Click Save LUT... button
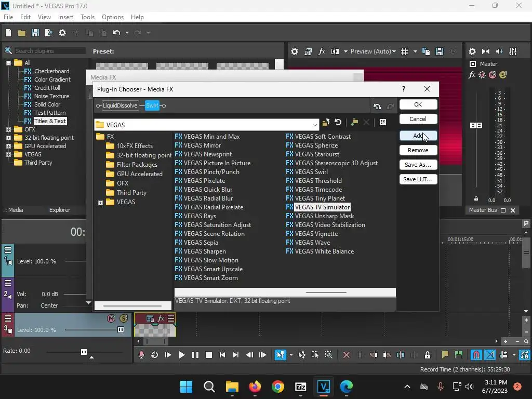 click(418, 179)
